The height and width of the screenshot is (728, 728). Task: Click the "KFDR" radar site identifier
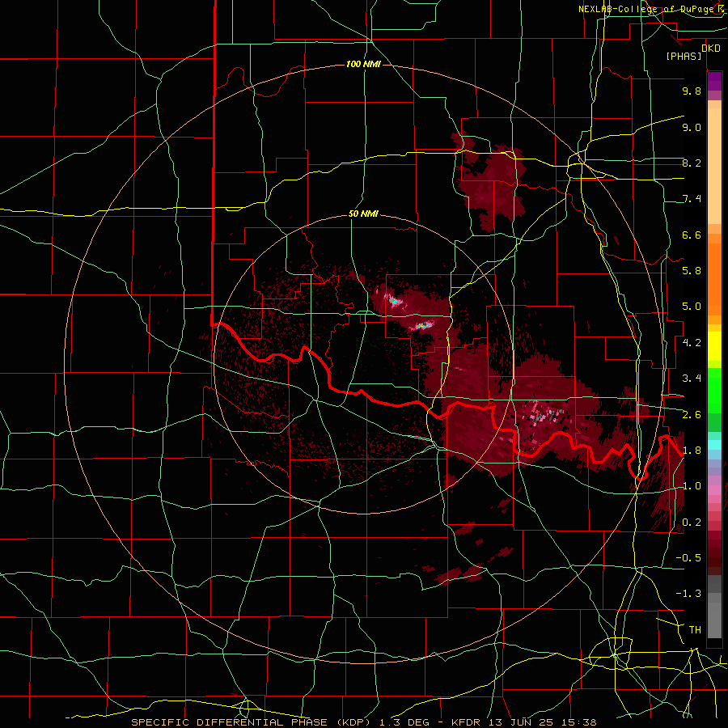[x=467, y=722]
